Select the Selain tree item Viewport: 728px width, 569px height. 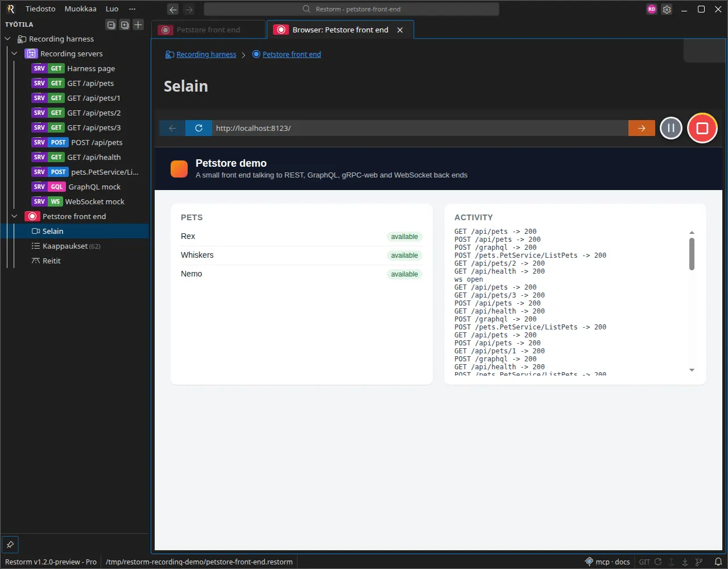pos(75,231)
